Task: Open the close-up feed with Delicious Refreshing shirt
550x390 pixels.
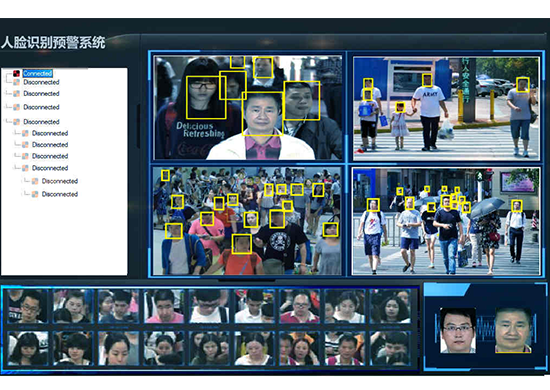Action: point(248,108)
